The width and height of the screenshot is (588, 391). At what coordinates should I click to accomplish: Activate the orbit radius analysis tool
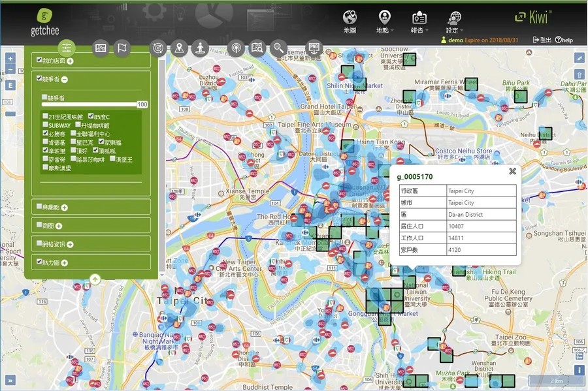[x=158, y=48]
